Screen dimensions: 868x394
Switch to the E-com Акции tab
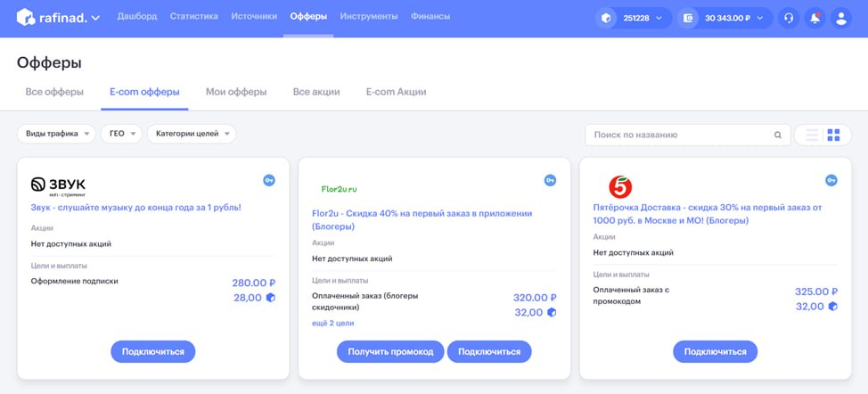pos(397,92)
